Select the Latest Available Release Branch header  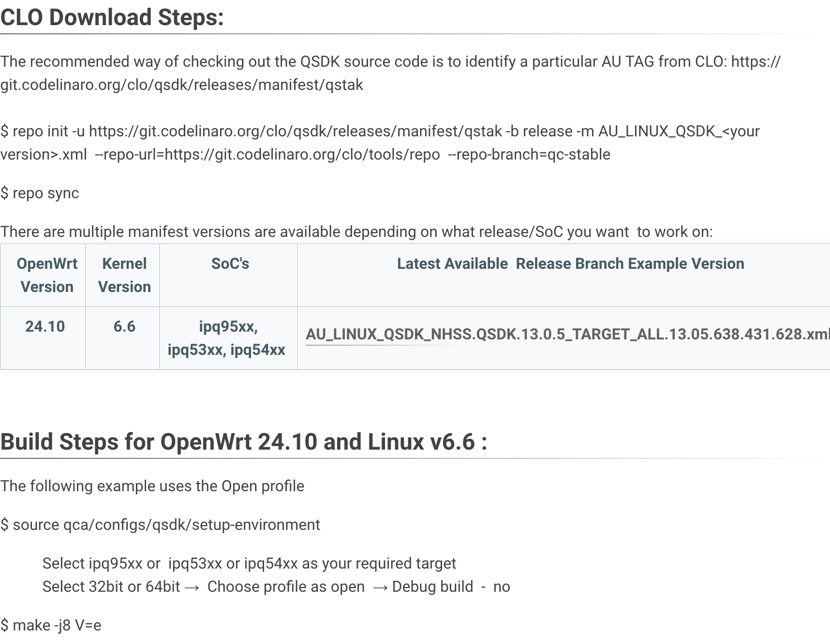pos(570,263)
